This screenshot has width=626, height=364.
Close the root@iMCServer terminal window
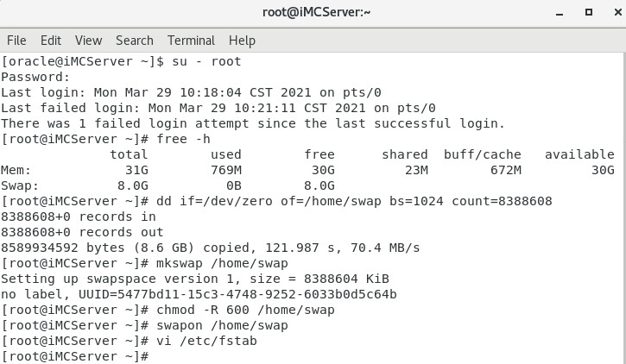617,12
